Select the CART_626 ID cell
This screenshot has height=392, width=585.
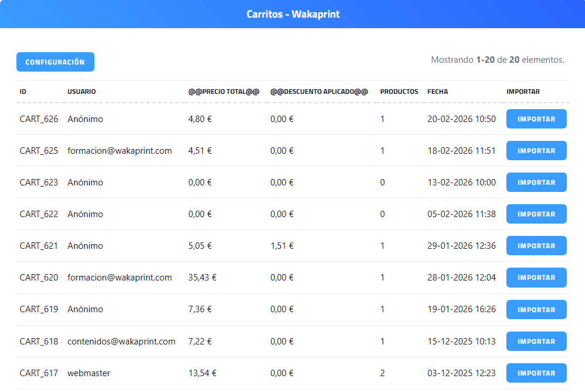[x=39, y=119]
